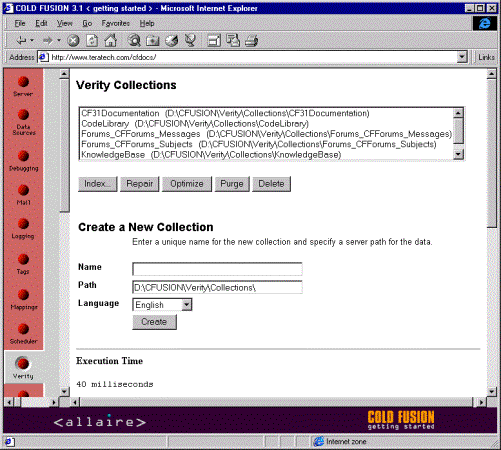Click the Internet Explorer logo icon
501x450 pixels.
tap(485, 23)
